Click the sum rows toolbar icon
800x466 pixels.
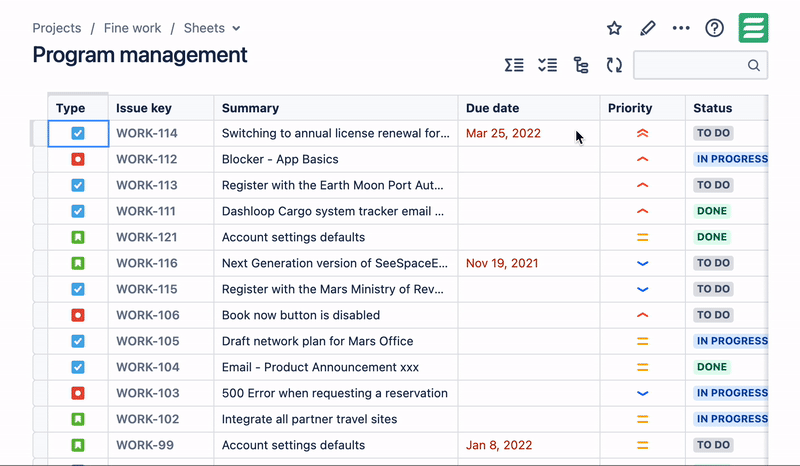click(x=514, y=65)
